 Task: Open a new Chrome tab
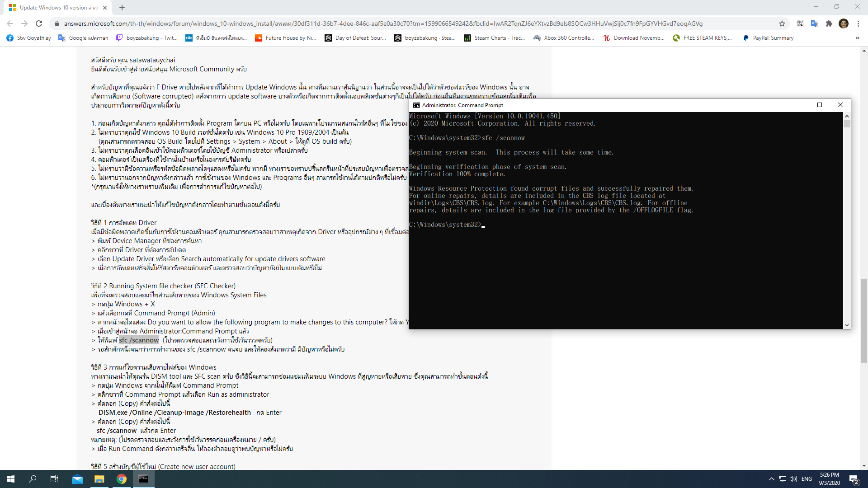[122, 8]
